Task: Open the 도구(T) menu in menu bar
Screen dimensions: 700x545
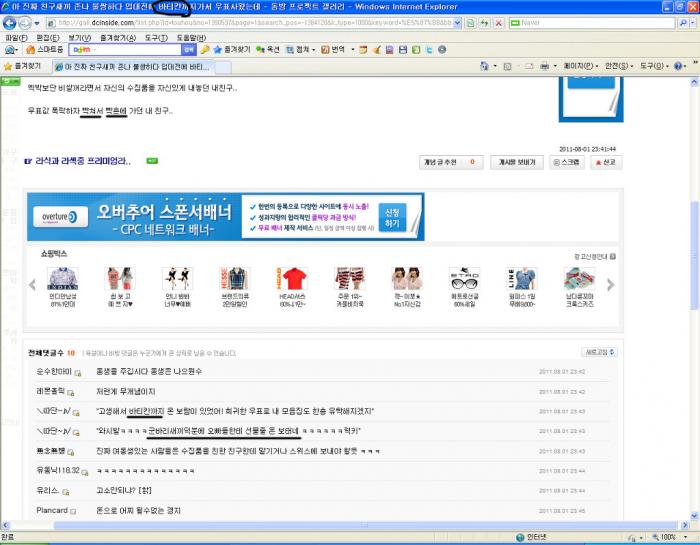Action: (155, 37)
